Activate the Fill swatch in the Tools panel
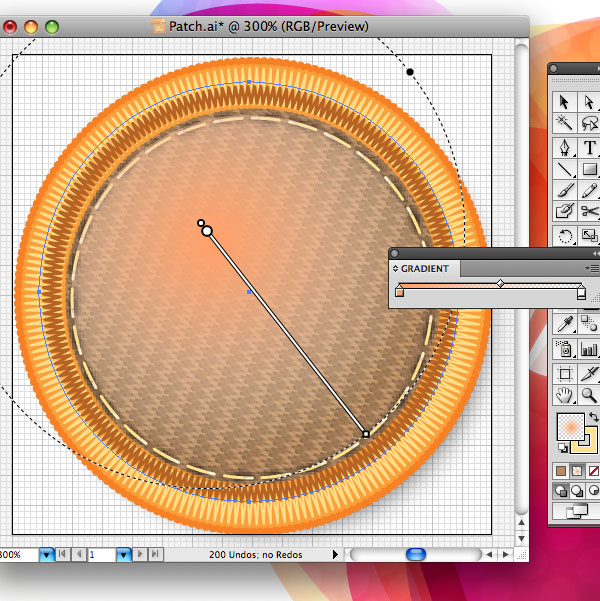The width and height of the screenshot is (600, 601). 570,427
